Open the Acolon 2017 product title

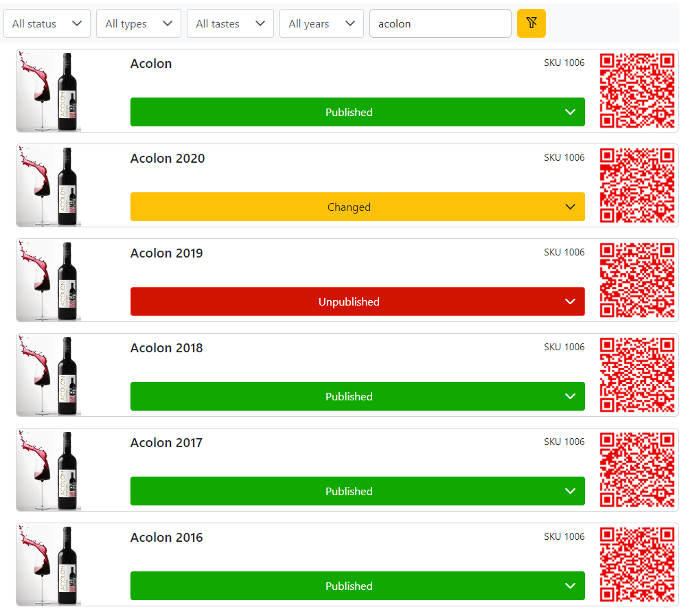point(166,443)
